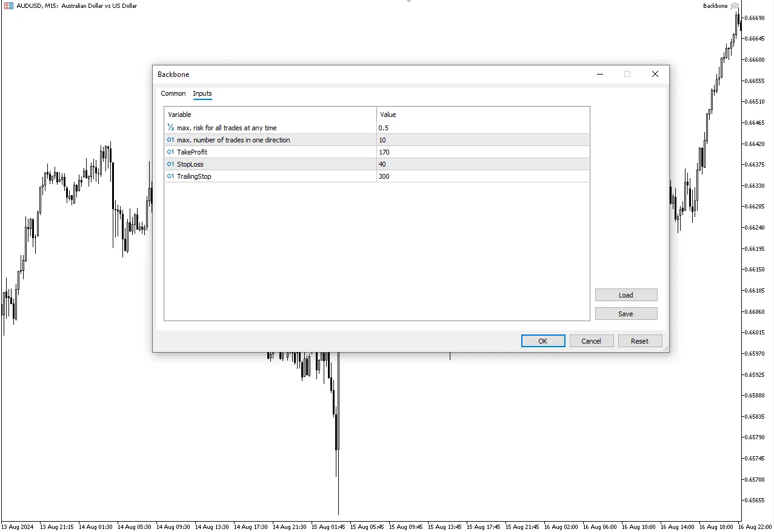Click the 13 Aug 2024 date on time axis
The image size is (774, 532).
(x=19, y=527)
